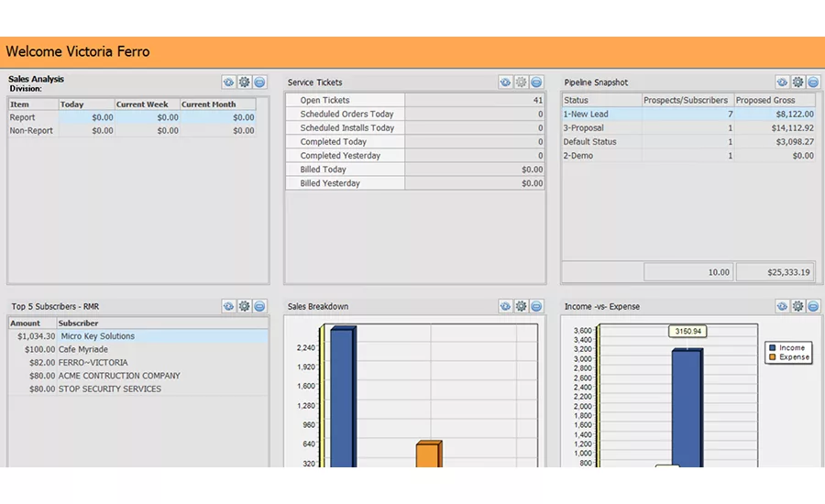This screenshot has width=825, height=504.
Task: Click the Proposed Gross column header
Action: [x=775, y=100]
